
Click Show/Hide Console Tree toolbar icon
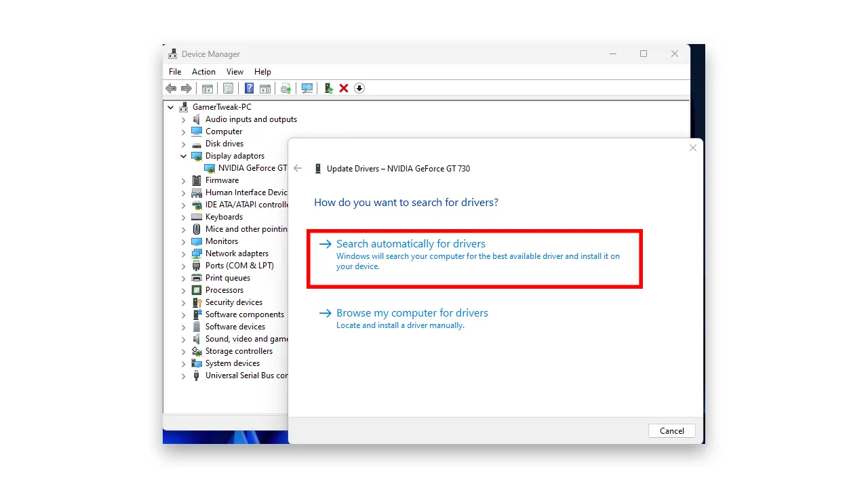pos(208,88)
